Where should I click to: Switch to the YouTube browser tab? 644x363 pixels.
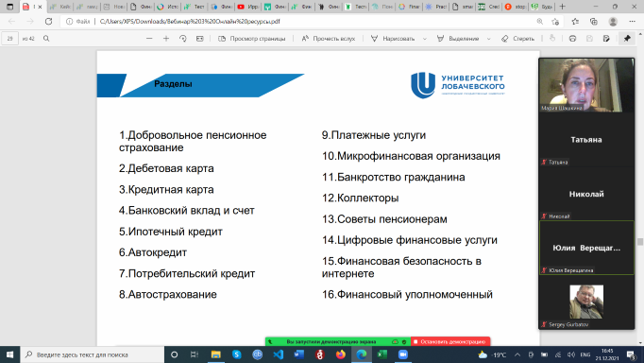click(x=246, y=7)
